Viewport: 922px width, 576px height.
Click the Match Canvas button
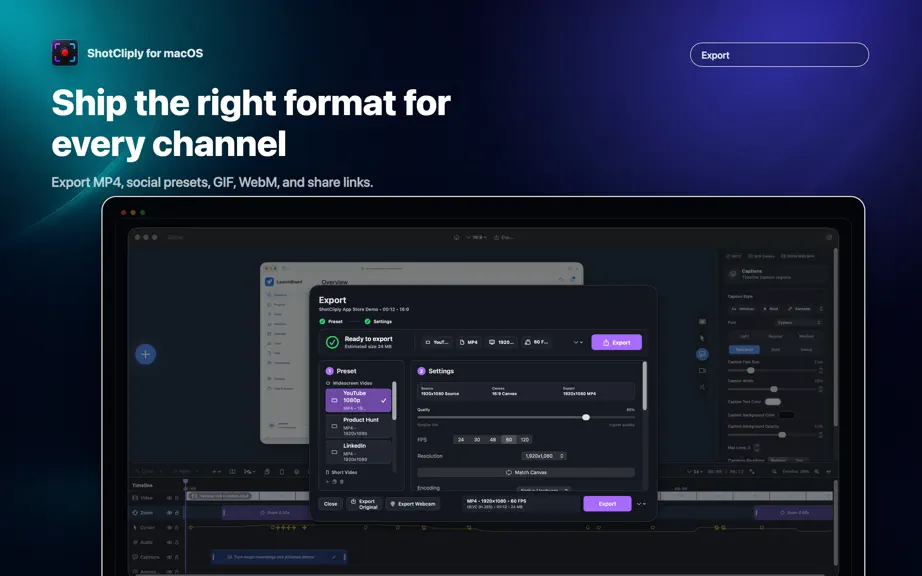tap(526, 473)
